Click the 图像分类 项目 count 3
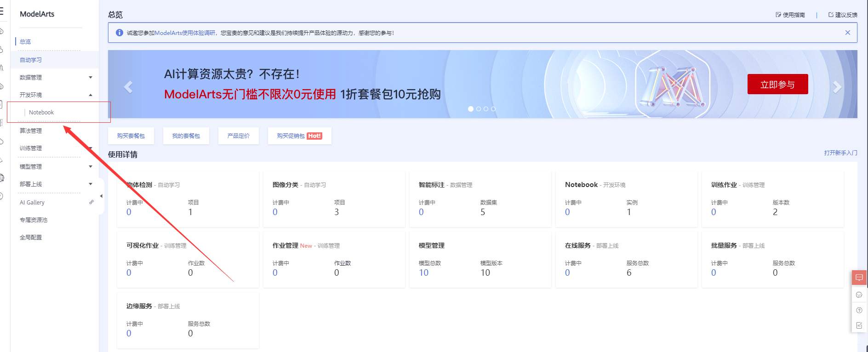 (x=337, y=212)
